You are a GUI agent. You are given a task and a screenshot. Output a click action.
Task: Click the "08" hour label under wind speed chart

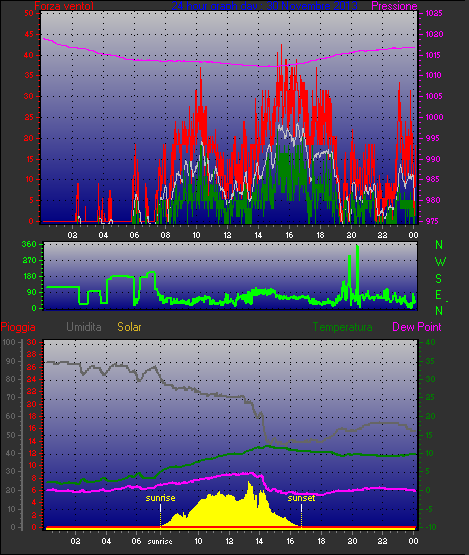pyautogui.click(x=165, y=235)
